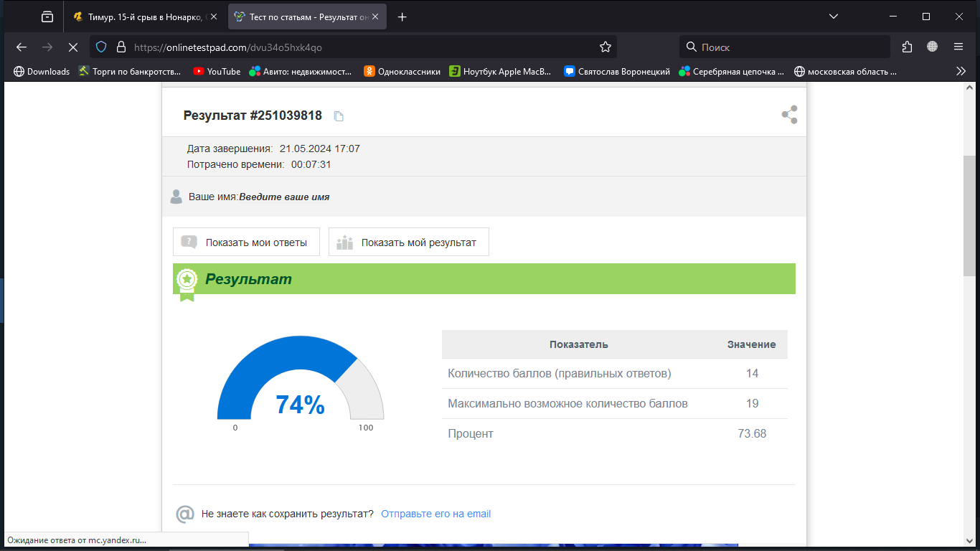Open a new tab with plus button
The image size is (980, 551).
(402, 17)
